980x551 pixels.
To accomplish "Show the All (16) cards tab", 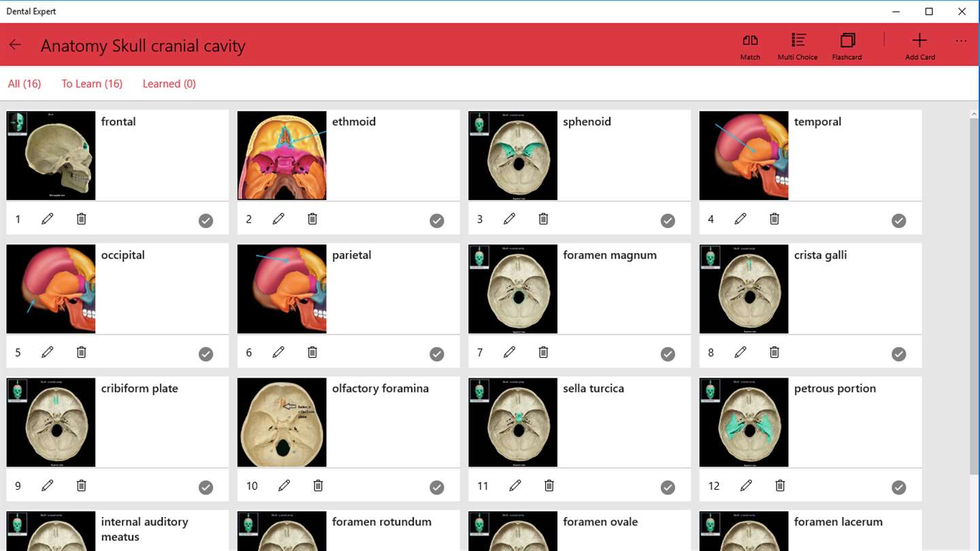I will (x=24, y=84).
